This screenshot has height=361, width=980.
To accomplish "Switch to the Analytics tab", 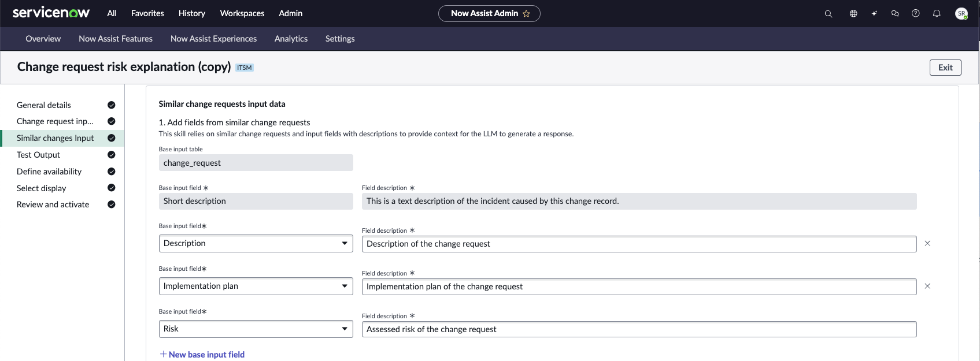I will pos(291,39).
